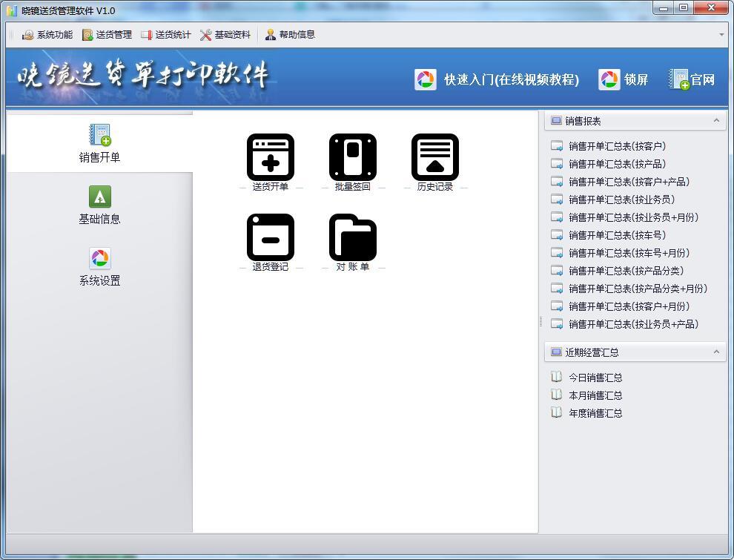
Task: Open the 官网 official website link
Action: point(692,79)
